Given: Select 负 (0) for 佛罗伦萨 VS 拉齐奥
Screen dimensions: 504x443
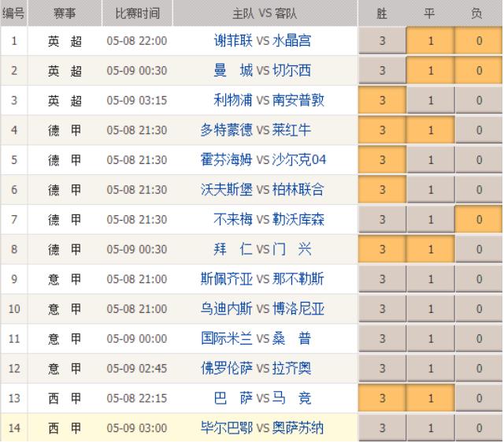Looking at the screenshot, I should pyautogui.click(x=479, y=368).
